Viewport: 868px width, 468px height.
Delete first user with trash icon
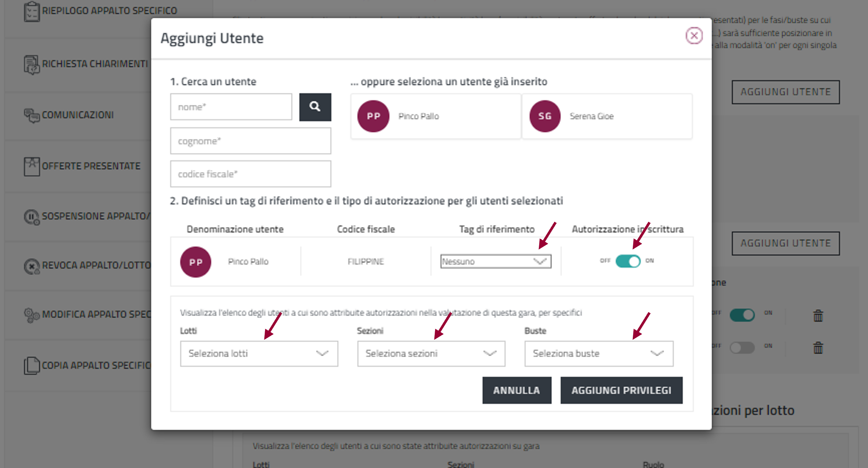pos(818,315)
